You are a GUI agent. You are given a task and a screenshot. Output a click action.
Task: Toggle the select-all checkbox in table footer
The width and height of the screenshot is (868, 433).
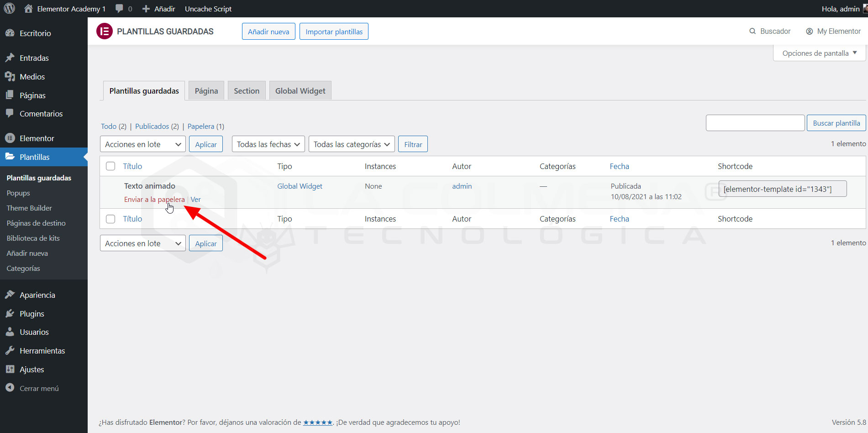coord(110,219)
